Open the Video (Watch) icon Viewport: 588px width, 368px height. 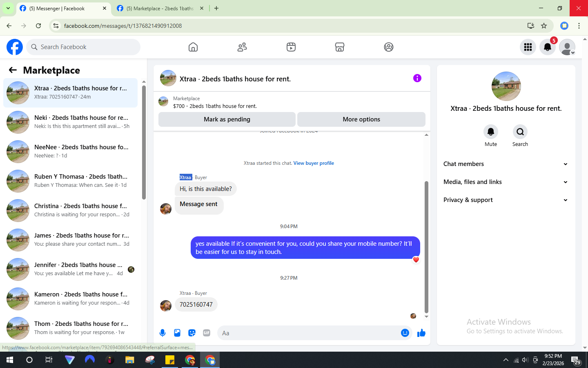point(291,47)
